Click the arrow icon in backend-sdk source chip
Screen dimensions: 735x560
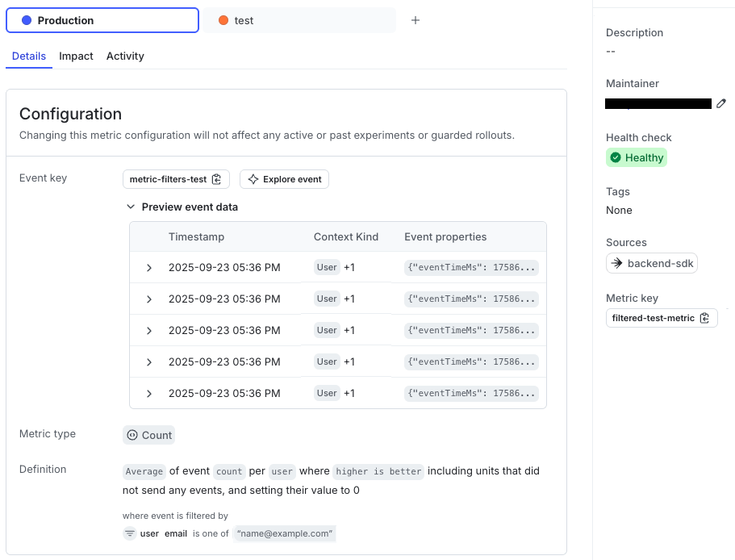616,263
